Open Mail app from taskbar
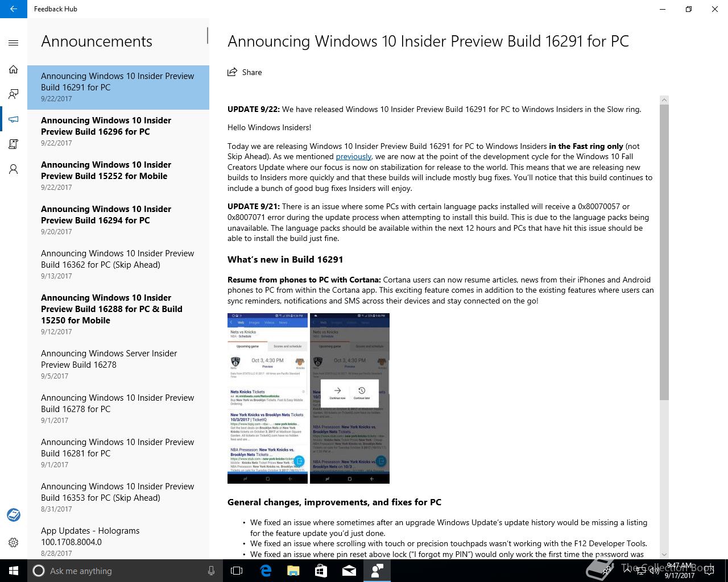The width and height of the screenshot is (728, 582). pyautogui.click(x=349, y=571)
